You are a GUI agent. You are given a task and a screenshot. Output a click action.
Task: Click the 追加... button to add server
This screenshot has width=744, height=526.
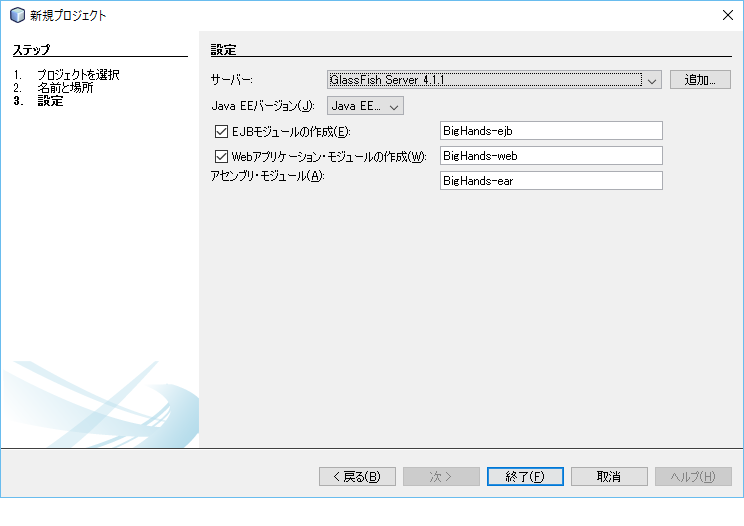pos(700,80)
